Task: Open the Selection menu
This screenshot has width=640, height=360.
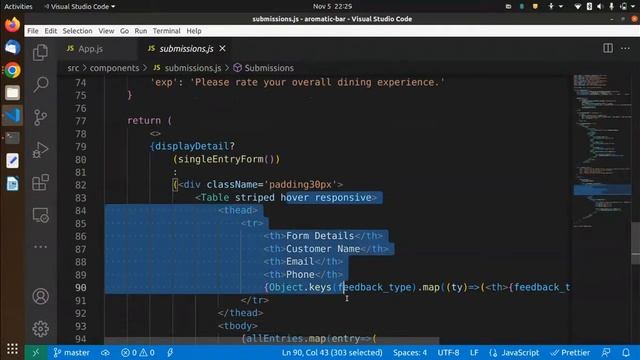Action: [x=77, y=31]
